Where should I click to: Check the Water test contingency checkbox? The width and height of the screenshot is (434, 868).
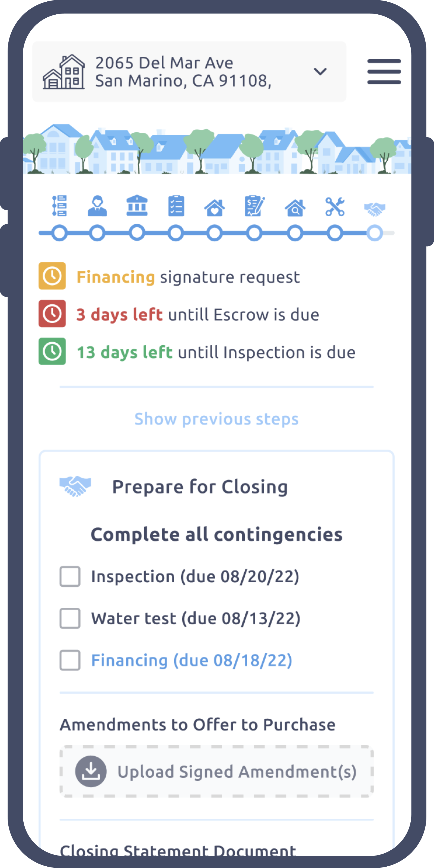pyautogui.click(x=70, y=618)
